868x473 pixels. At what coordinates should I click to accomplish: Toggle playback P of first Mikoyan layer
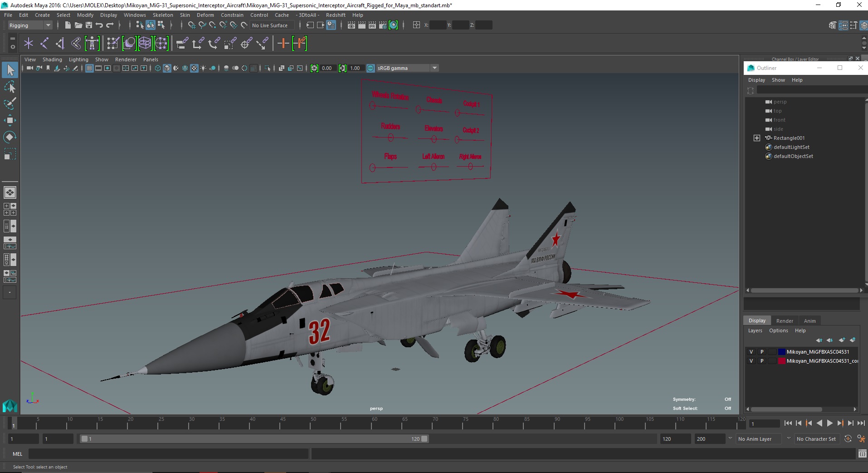pyautogui.click(x=762, y=352)
